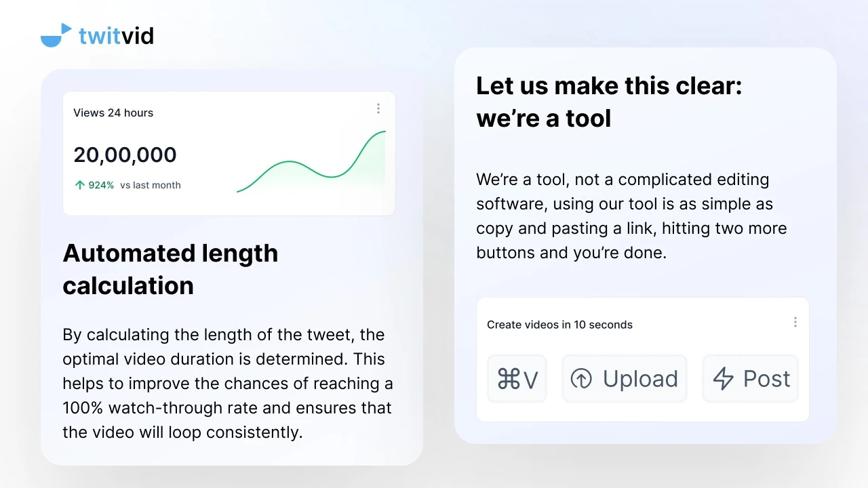This screenshot has height=488, width=868.
Task: Click the Post button
Action: (x=751, y=379)
